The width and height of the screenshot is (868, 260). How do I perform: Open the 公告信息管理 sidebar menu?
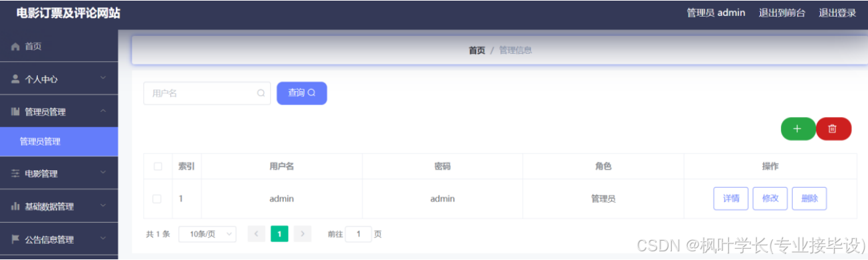(59, 239)
